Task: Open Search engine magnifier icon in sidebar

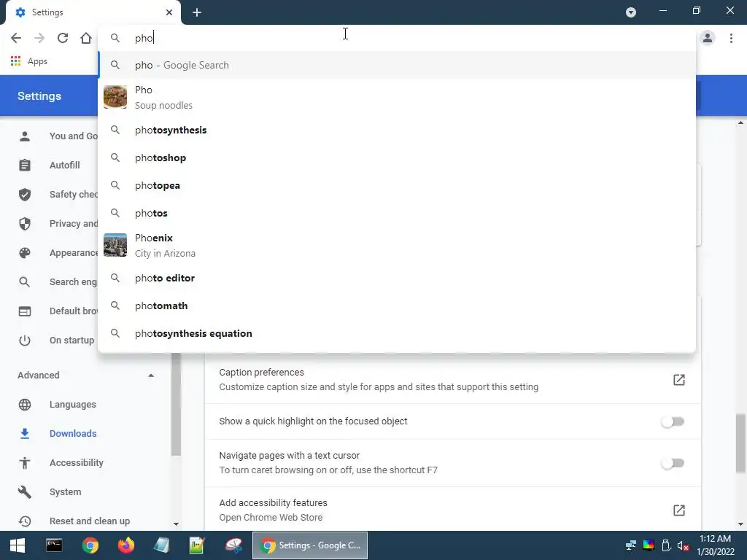Action: click(25, 282)
